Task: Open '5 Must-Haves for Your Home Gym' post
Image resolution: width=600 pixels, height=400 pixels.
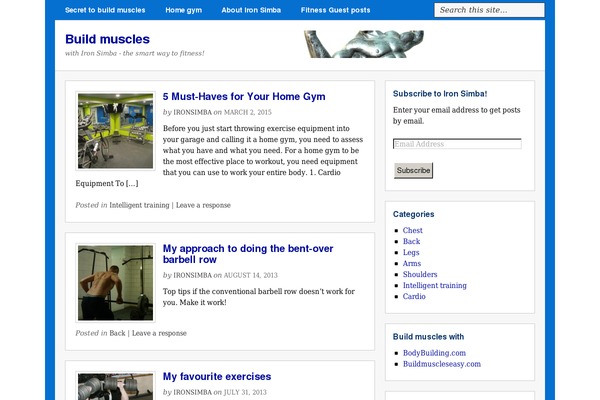Action: pyautogui.click(x=244, y=96)
